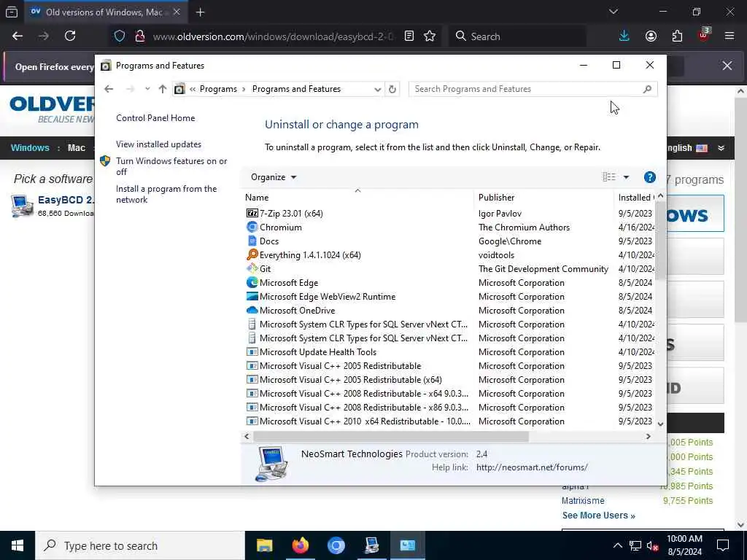The image size is (747, 560).
Task: Open a new Firefox tab
Action: coord(200,12)
